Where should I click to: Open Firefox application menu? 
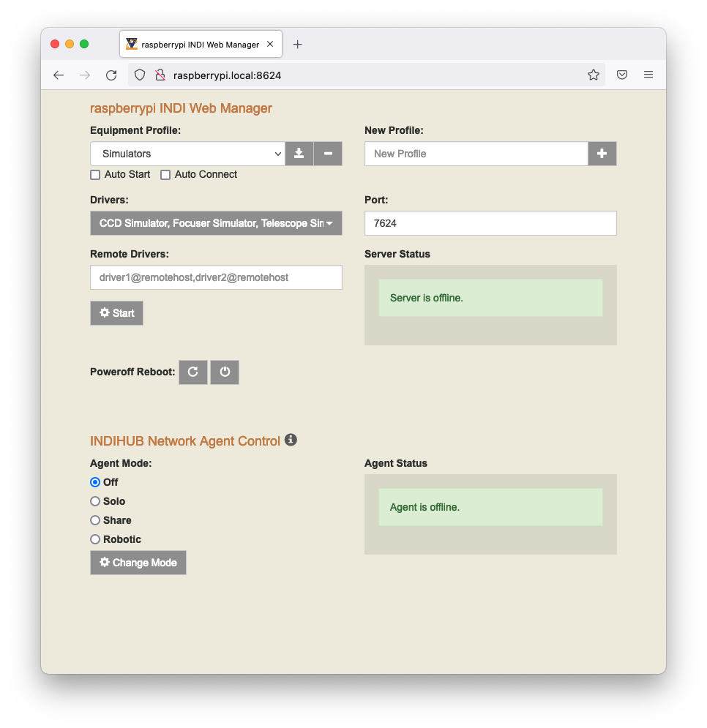tap(648, 75)
